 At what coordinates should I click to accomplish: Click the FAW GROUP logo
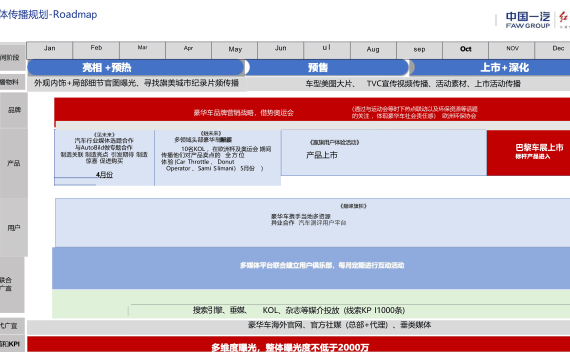click(527, 20)
